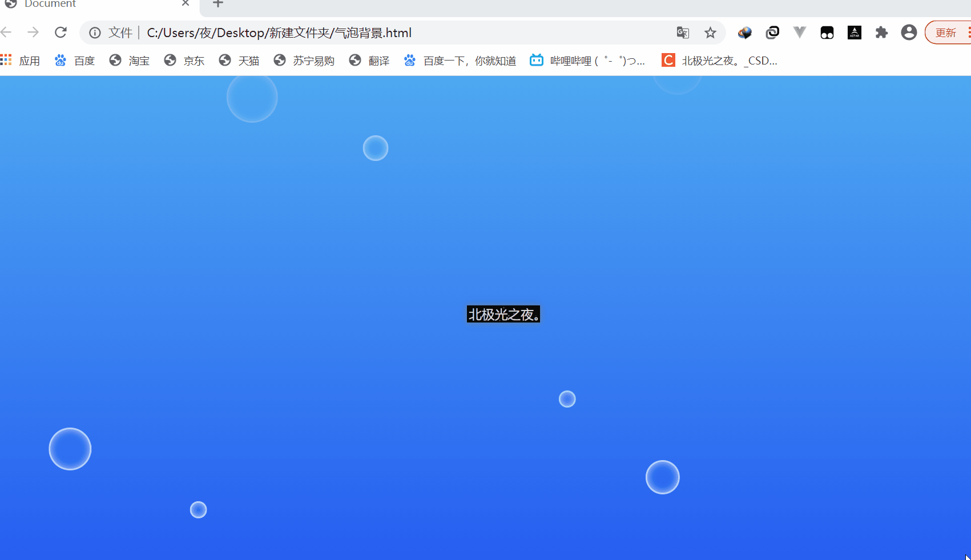This screenshot has width=971, height=560.
Task: Open the black two-dot extension icon
Action: point(827,33)
